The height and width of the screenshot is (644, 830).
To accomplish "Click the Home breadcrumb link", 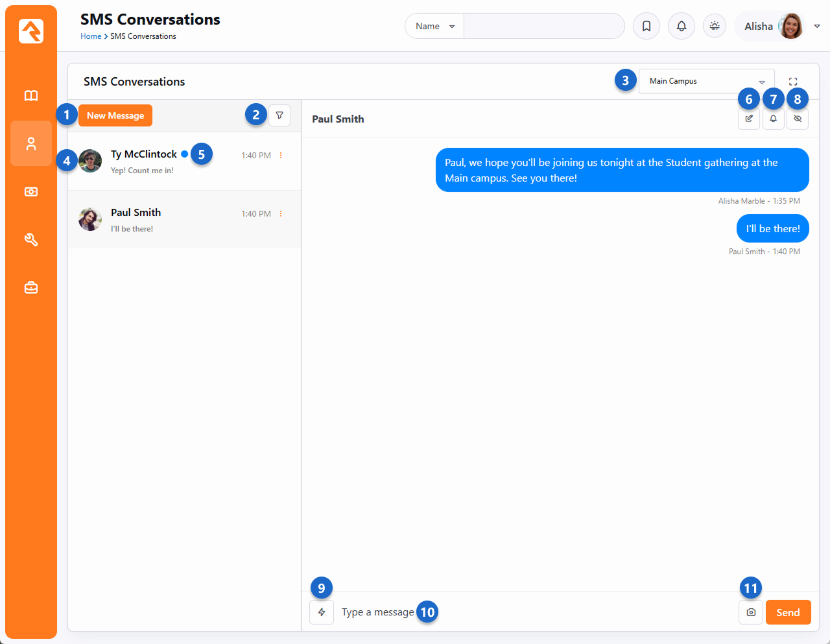I will tap(91, 36).
